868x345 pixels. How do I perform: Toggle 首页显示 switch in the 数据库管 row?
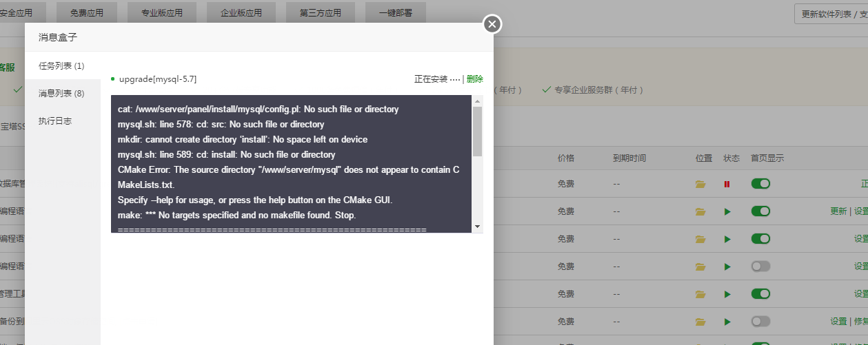(760, 184)
